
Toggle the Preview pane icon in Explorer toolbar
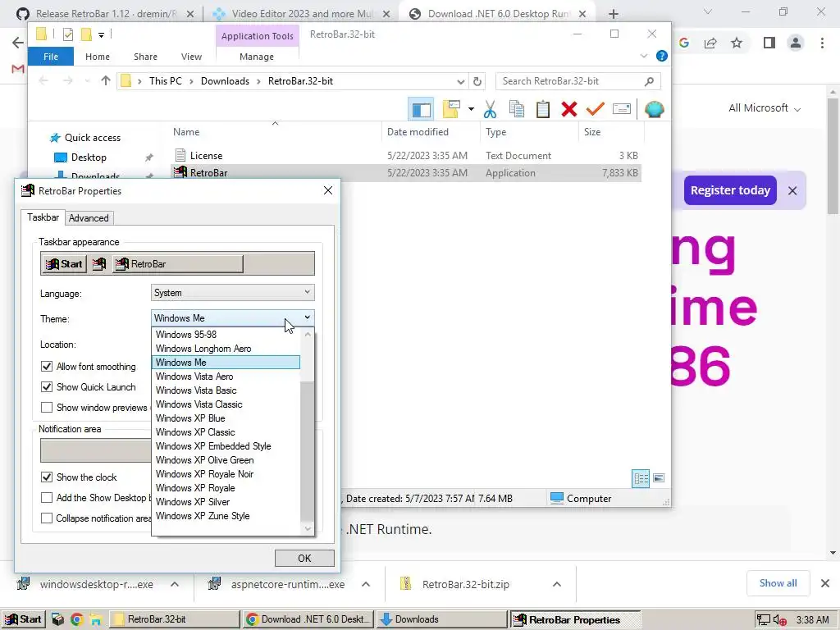pyautogui.click(x=421, y=109)
